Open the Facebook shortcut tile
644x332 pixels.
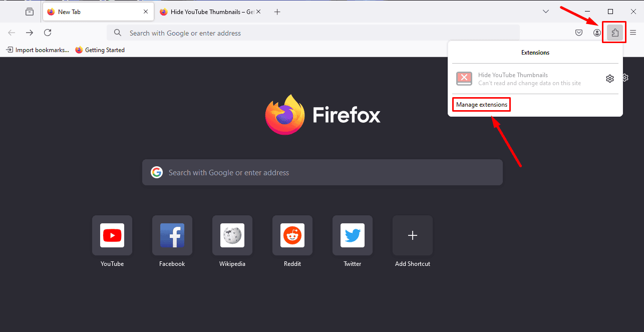[x=172, y=235]
